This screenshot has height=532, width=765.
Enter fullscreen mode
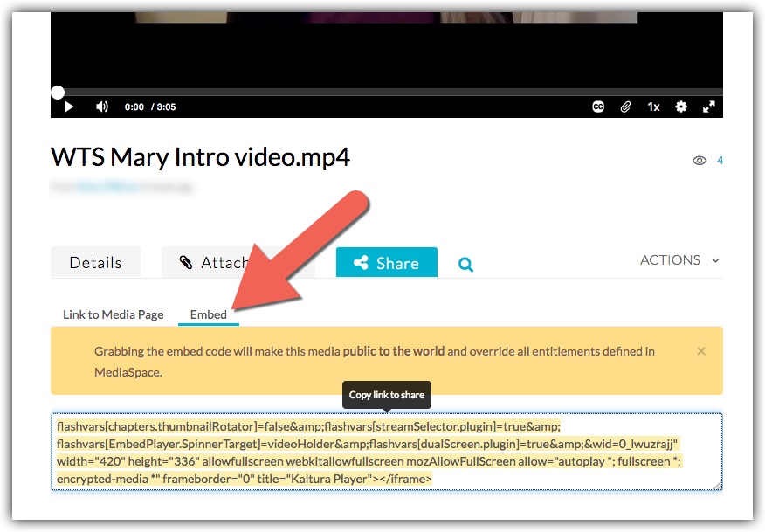(709, 107)
